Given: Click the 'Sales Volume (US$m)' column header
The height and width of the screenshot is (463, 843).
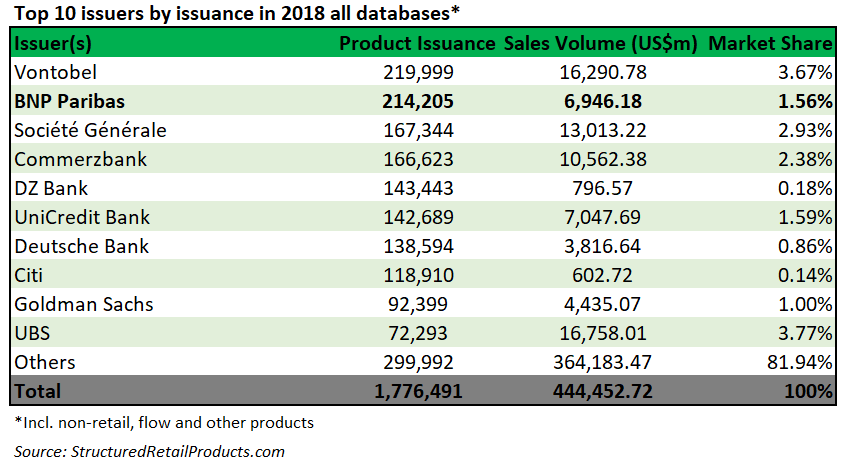Looking at the screenshot, I should (x=601, y=44).
